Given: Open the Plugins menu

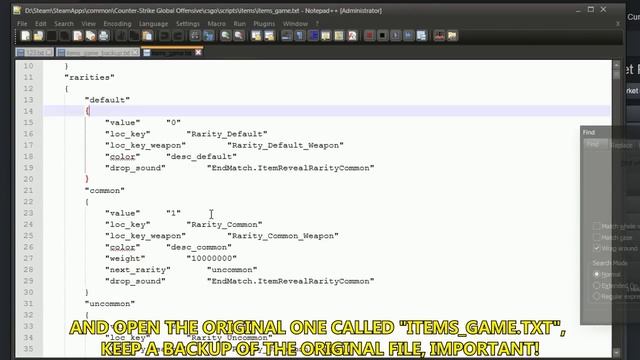Looking at the screenshot, I should pyautogui.click(x=264, y=24).
